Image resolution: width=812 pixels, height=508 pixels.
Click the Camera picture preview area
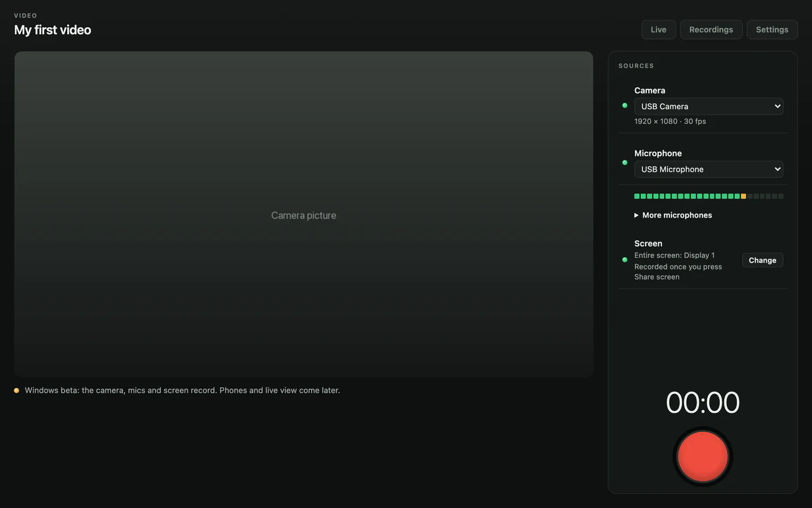303,214
